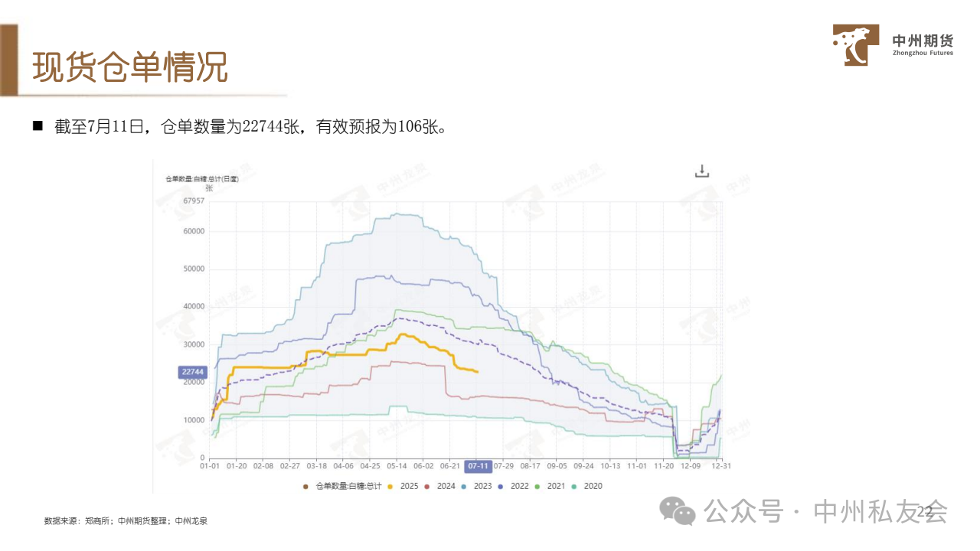Click the 公众号 · 中州私友会 watermark text
The image size is (980, 551).
tap(825, 511)
